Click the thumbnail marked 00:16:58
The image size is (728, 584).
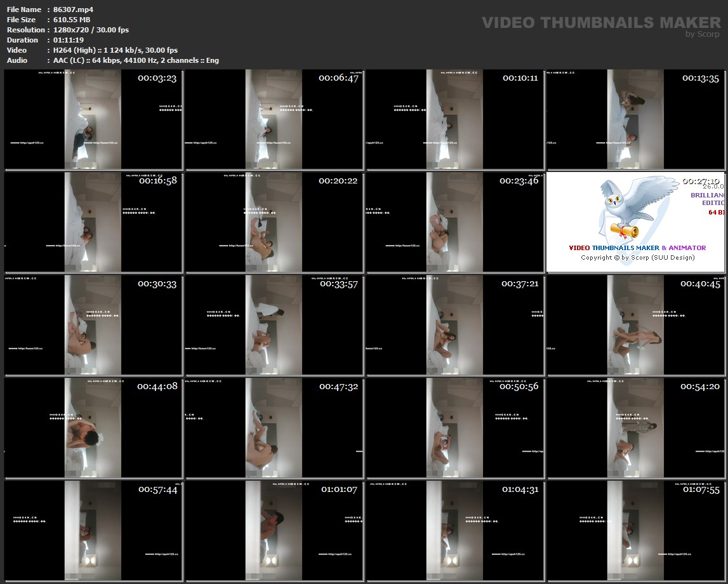[x=93, y=222]
